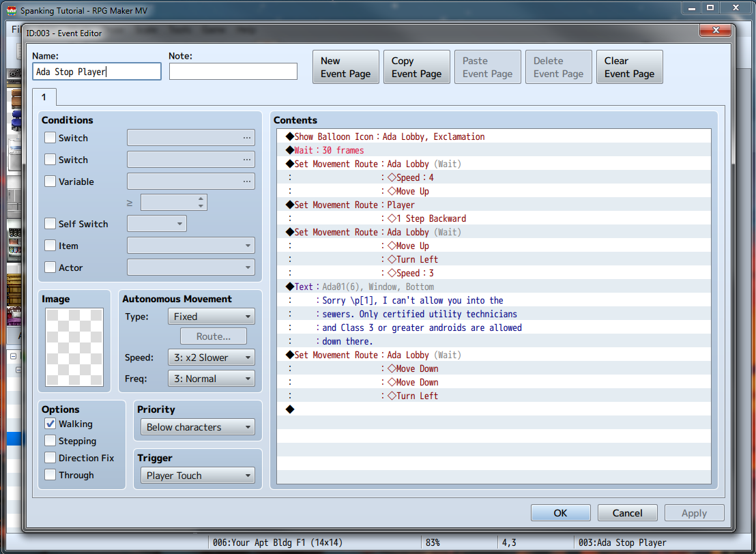Select event page tab 1
This screenshot has width=756, height=554.
[44, 97]
